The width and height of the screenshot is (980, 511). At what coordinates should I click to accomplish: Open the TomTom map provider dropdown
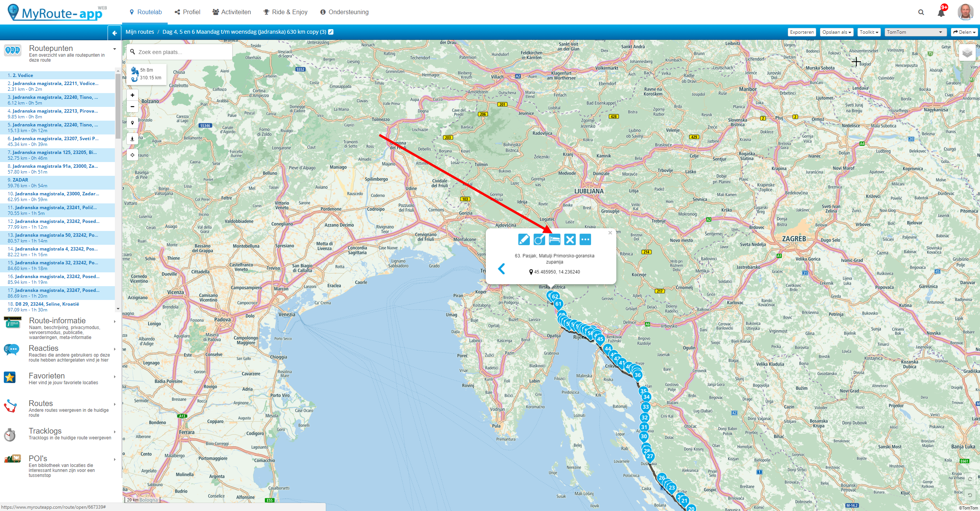point(915,32)
